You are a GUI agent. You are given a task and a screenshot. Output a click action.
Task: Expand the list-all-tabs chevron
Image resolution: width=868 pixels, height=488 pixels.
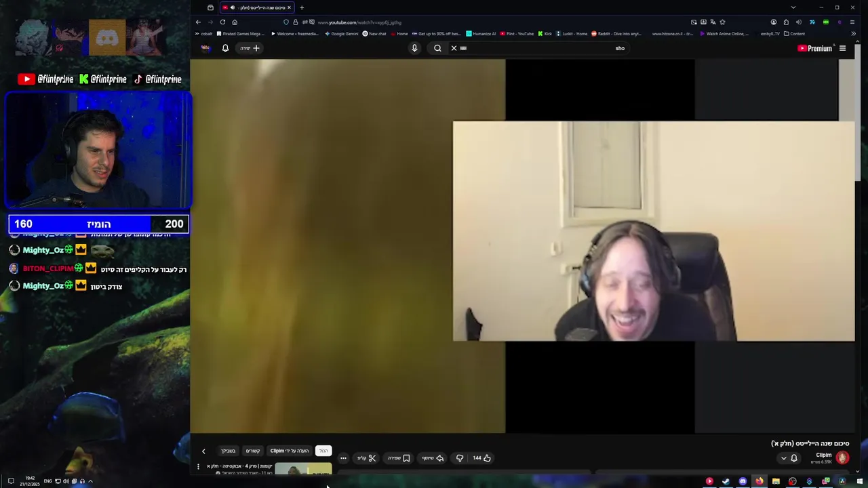pos(793,7)
